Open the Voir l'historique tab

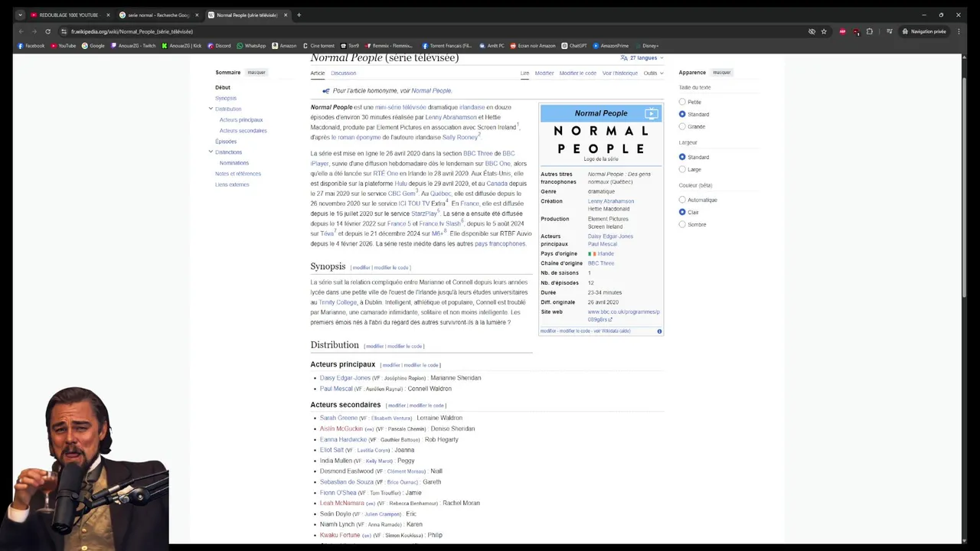[620, 73]
